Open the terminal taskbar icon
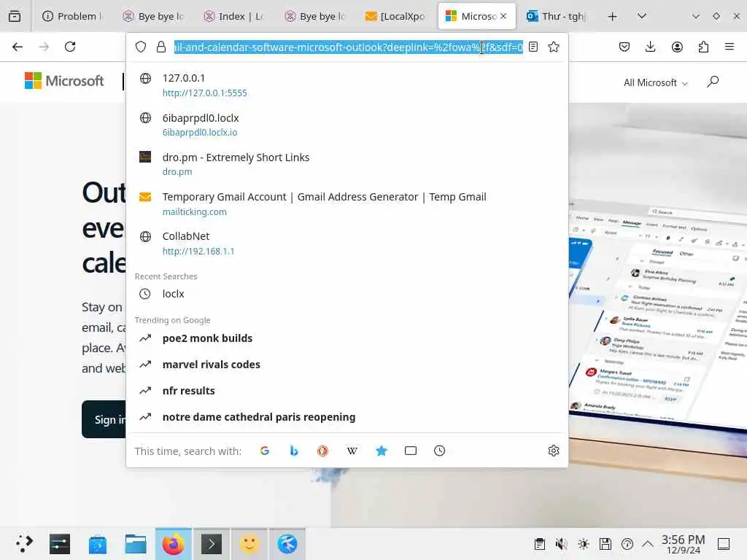Image resolution: width=747 pixels, height=560 pixels. point(211,543)
